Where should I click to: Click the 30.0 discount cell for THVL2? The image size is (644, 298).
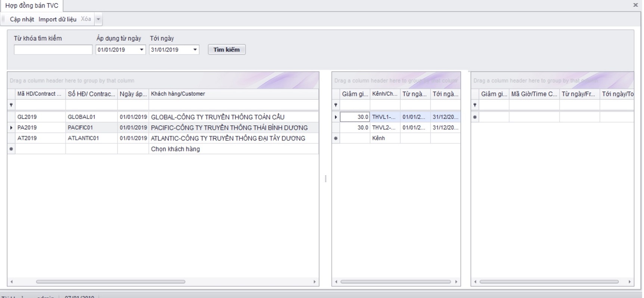[355, 128]
